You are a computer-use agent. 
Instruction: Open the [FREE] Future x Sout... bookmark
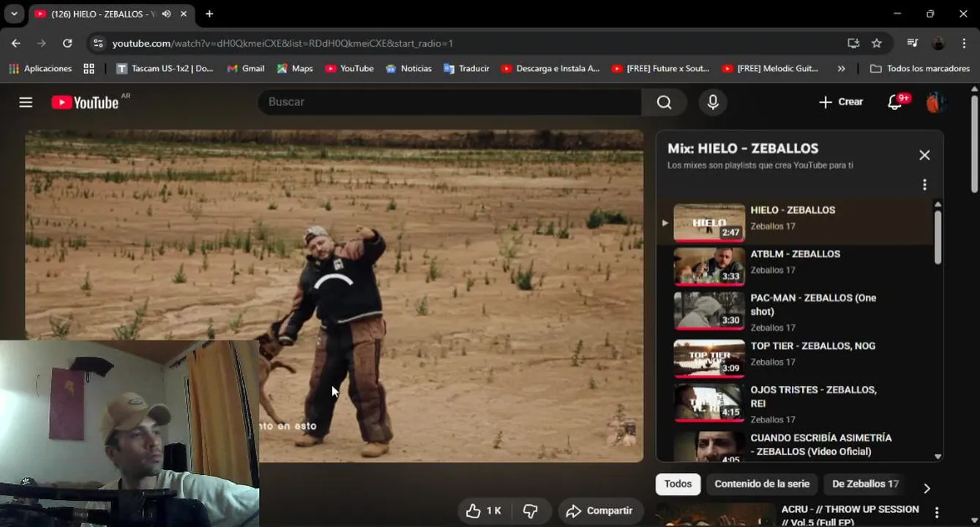[x=661, y=68]
